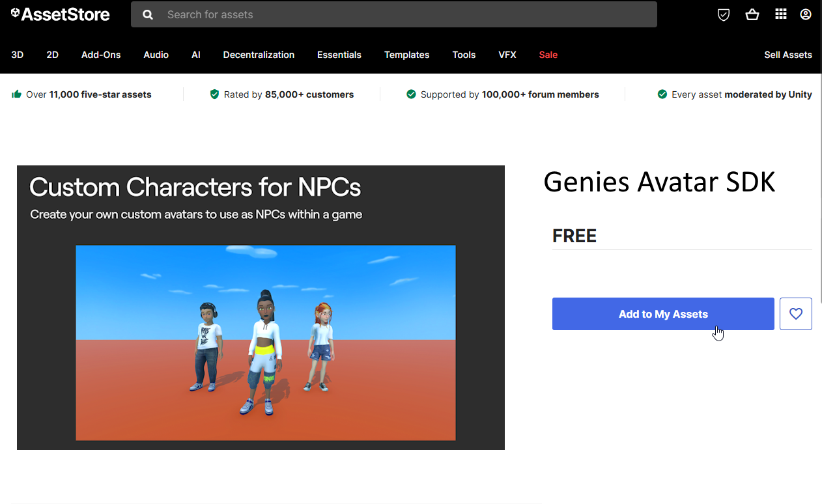The image size is (822, 504).
Task: Click the AssetStore logo
Action: (59, 14)
